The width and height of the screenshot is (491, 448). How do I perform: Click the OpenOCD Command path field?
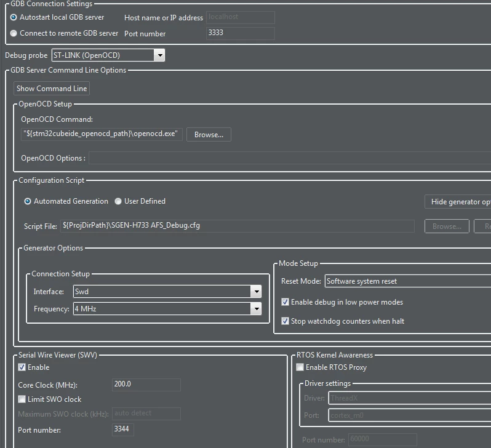click(102, 134)
